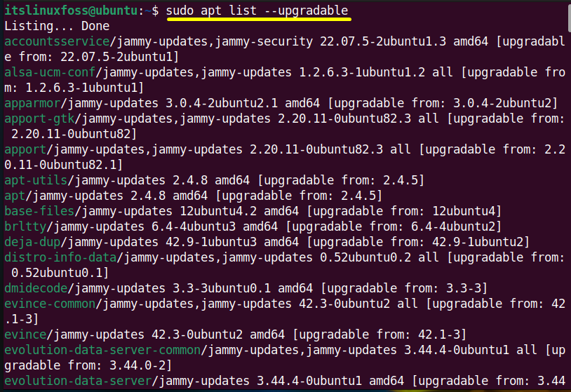Click the 'Listing... Done' output line
This screenshot has width=571, height=392.
[57, 26]
